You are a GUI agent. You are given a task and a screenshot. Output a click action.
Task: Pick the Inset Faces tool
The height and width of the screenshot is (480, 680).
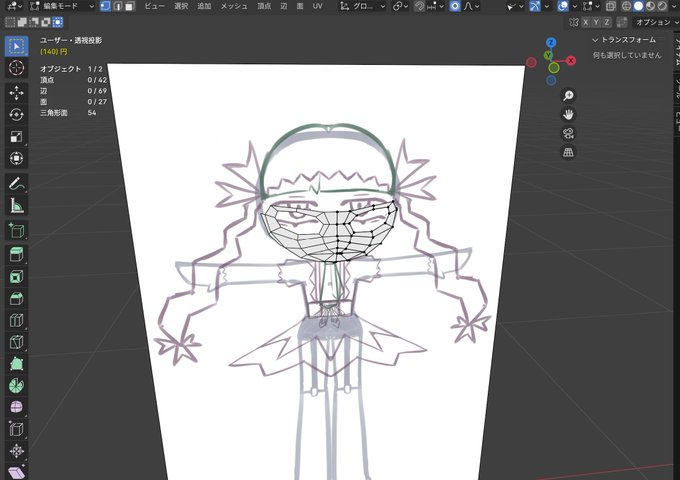click(16, 277)
